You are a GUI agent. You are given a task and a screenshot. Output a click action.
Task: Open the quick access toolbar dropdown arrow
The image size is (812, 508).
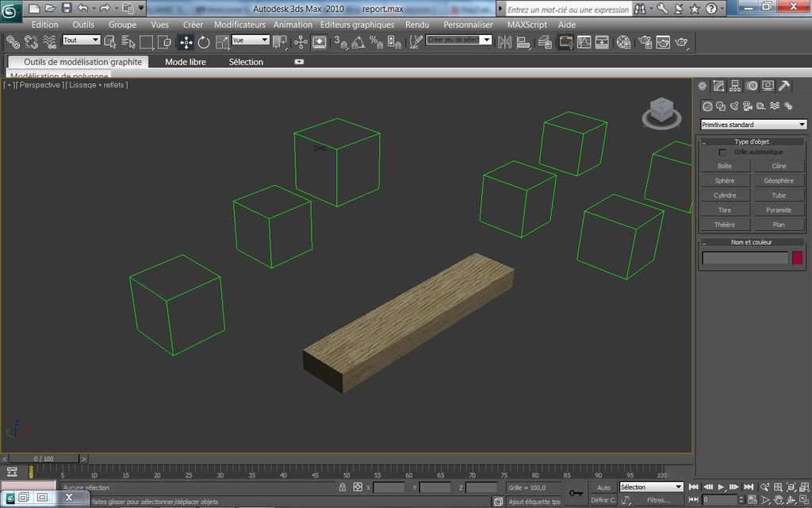point(141,8)
